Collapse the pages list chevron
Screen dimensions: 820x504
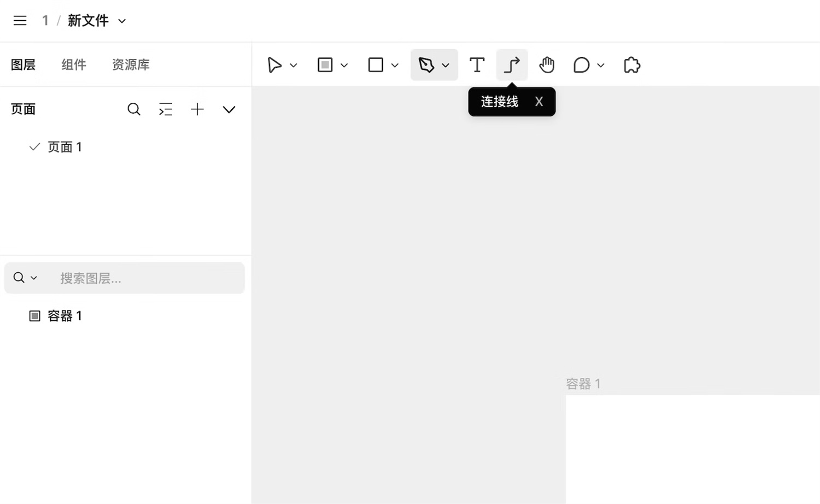tap(229, 109)
